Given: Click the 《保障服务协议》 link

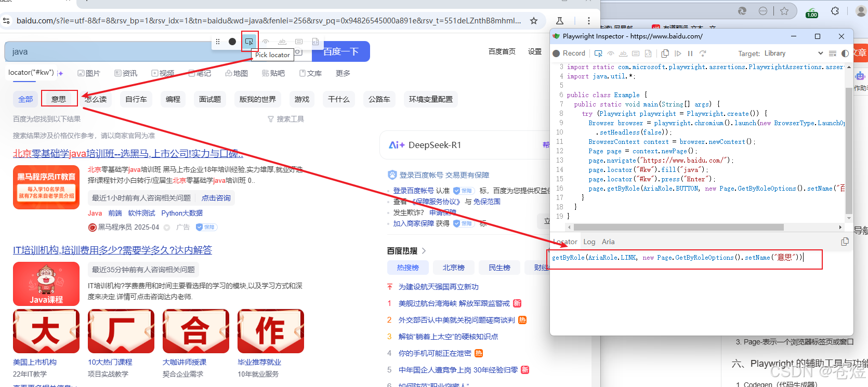Looking at the screenshot, I should click(436, 202).
